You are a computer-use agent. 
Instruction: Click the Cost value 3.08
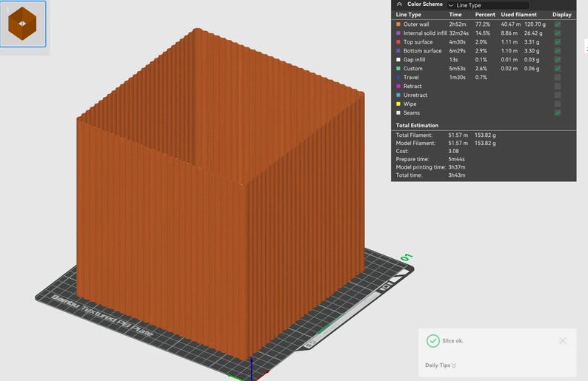point(453,152)
